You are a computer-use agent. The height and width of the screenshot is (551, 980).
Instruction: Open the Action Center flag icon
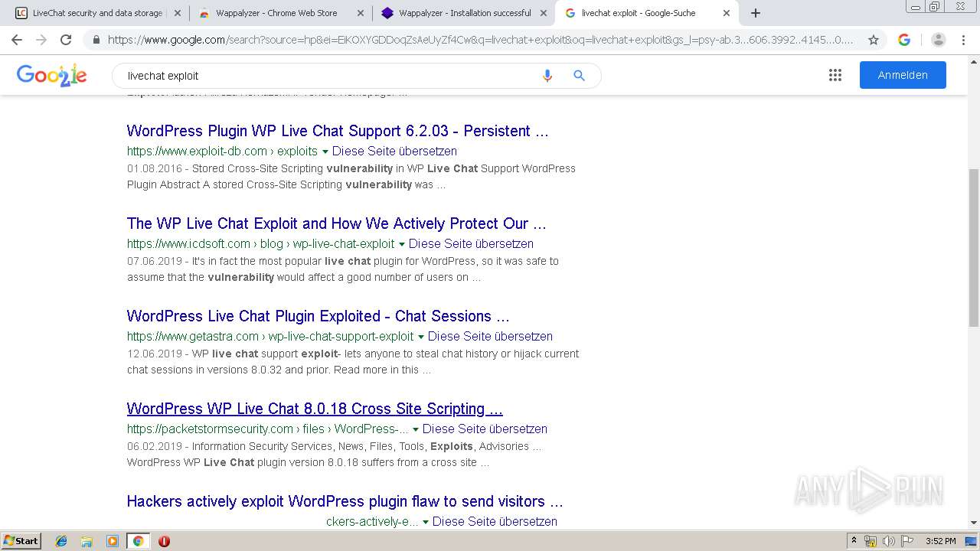tap(906, 541)
